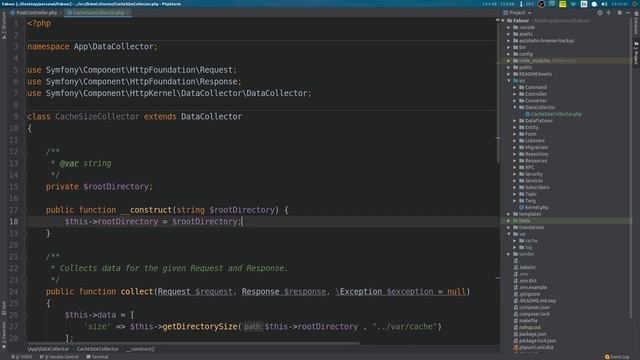
Task: Open Project panel settings gear
Action: point(619,13)
